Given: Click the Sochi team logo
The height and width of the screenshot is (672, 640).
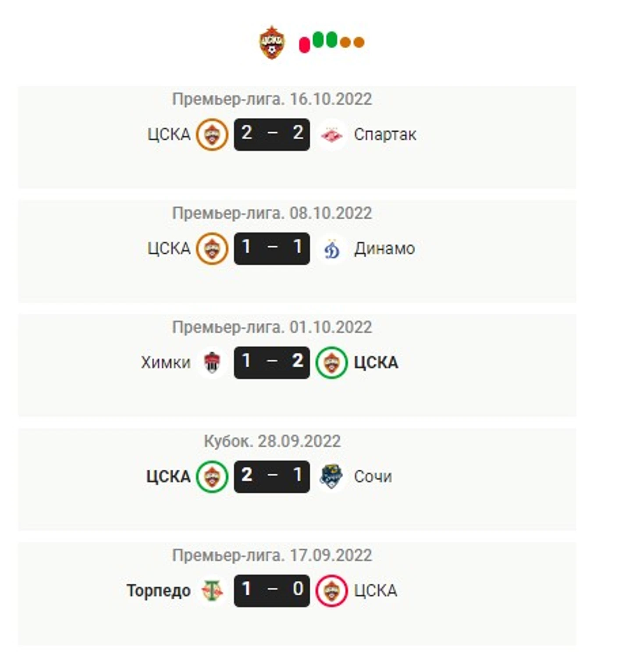Looking at the screenshot, I should tap(331, 477).
